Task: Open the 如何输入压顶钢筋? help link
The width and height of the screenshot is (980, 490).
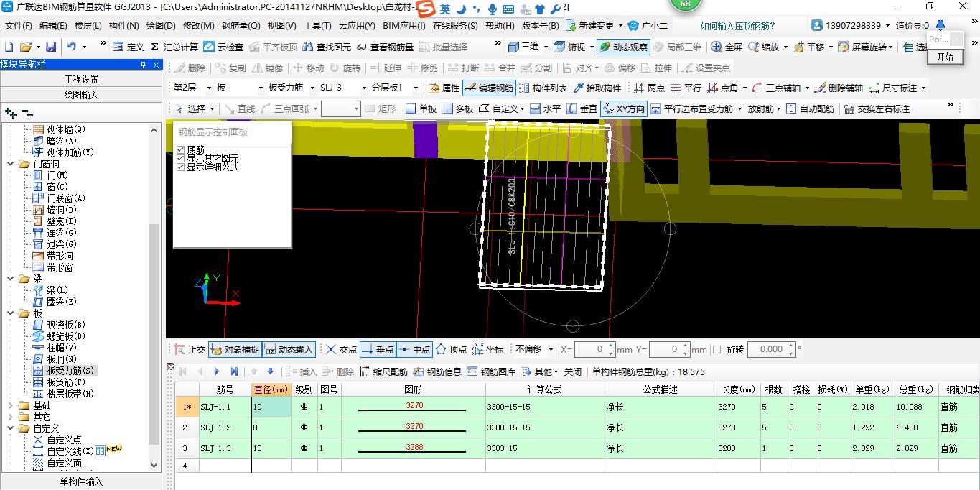Action: [738, 26]
